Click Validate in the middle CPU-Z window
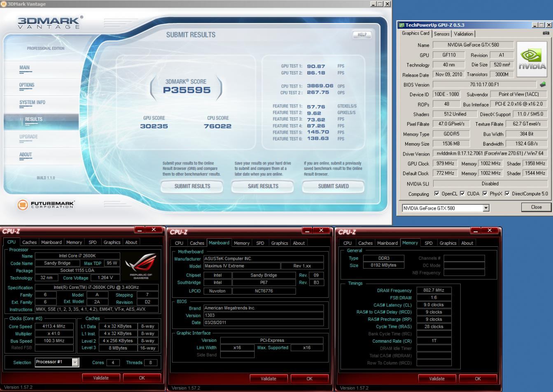The width and height of the screenshot is (553, 392). tap(268, 378)
